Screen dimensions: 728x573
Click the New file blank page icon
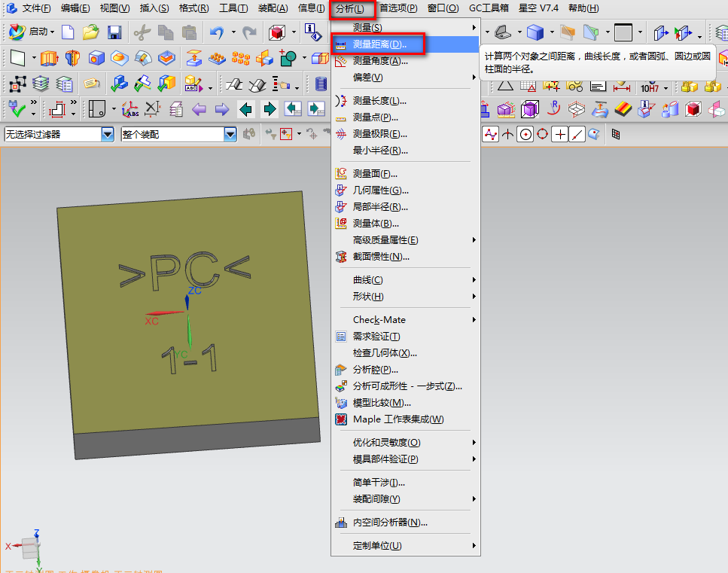click(x=68, y=32)
